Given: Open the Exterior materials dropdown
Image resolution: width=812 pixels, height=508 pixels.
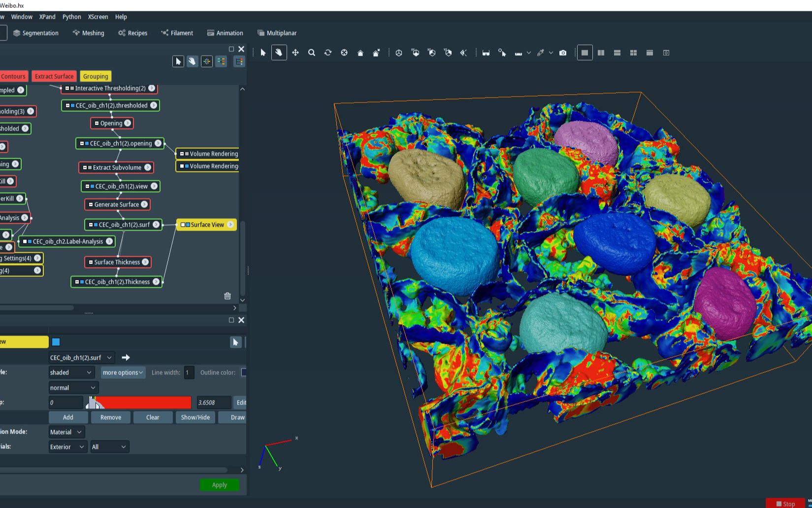Looking at the screenshot, I should [67, 447].
